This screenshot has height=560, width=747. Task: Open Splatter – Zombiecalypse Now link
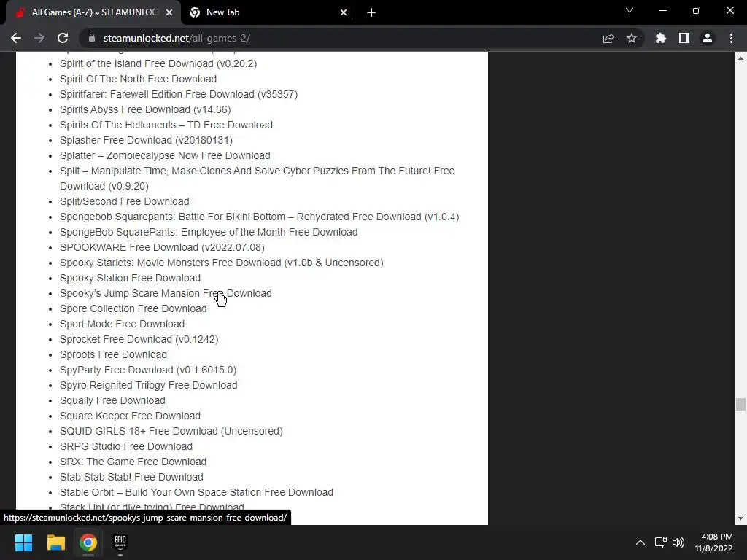point(165,155)
